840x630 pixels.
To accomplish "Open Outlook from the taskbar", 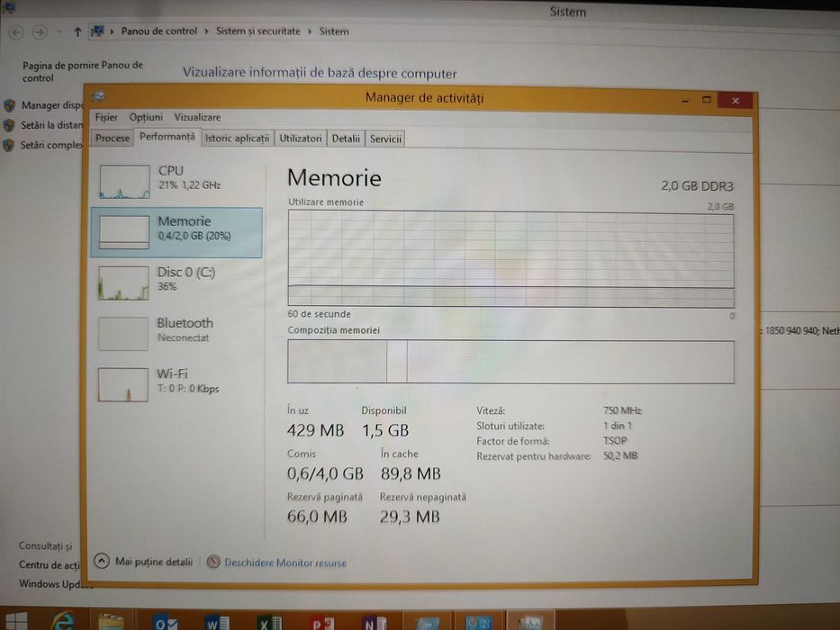I will point(166,623).
